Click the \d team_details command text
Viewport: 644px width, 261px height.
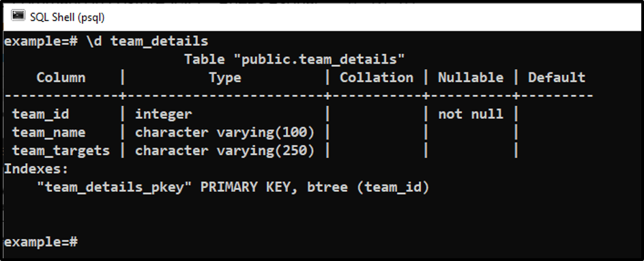[x=147, y=42]
